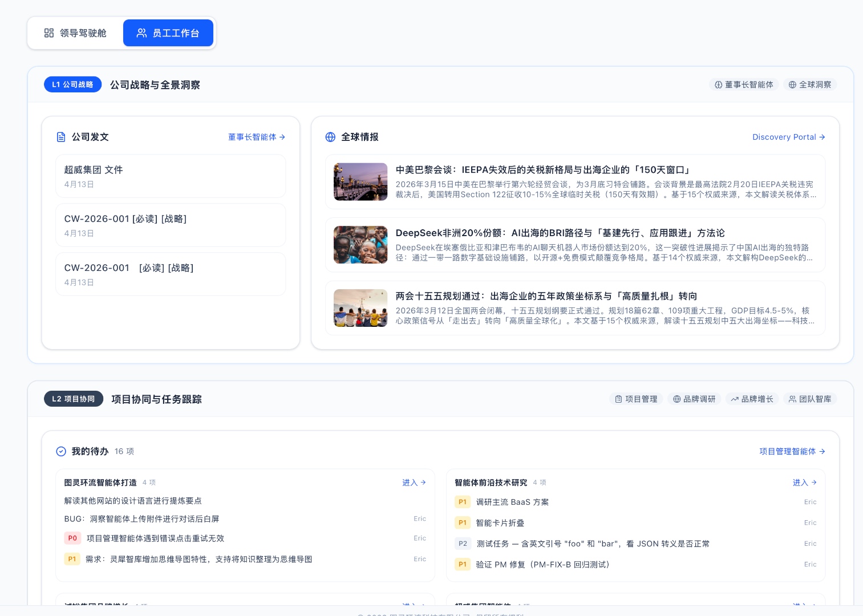Click the 项目管理 chip clipboard icon

point(619,399)
